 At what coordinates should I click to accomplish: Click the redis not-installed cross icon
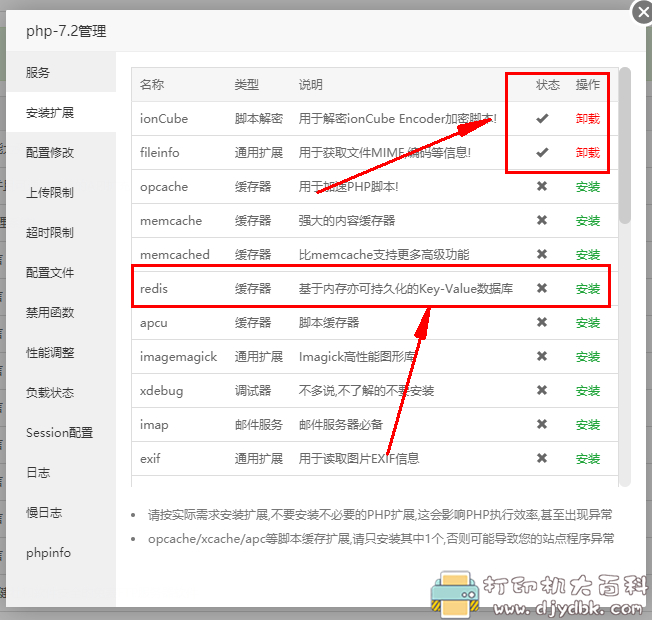[x=542, y=288]
